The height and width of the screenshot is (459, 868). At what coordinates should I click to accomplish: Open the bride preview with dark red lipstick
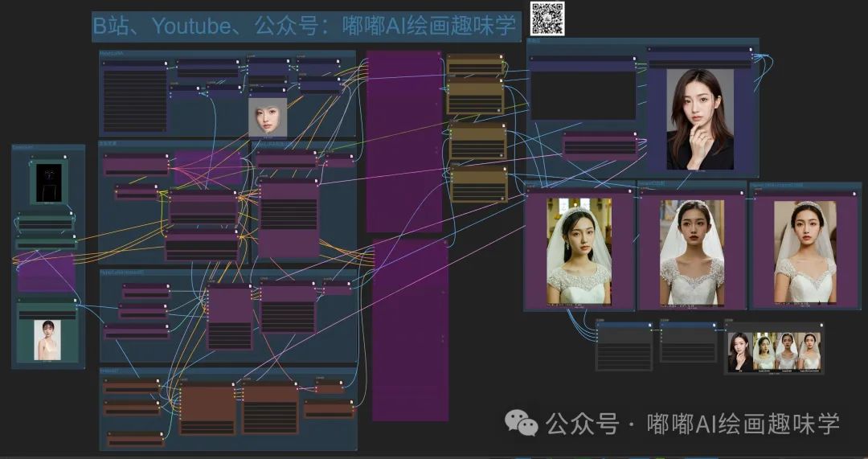pyautogui.click(x=692, y=252)
